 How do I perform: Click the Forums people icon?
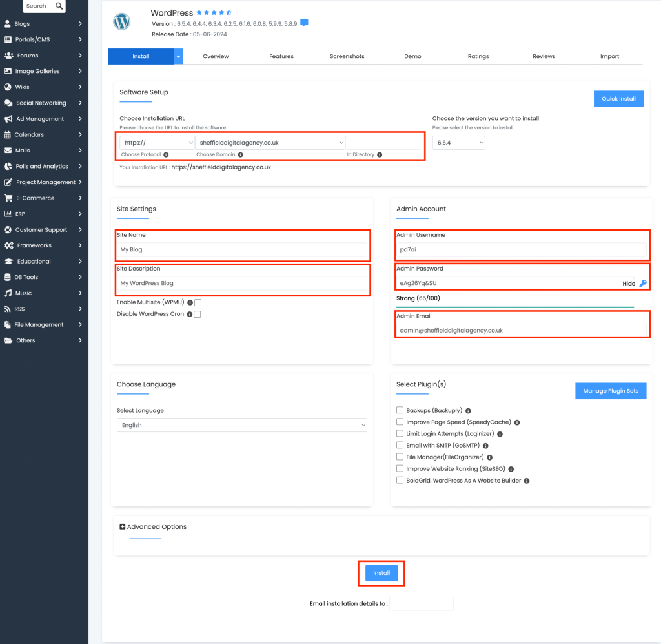click(8, 56)
